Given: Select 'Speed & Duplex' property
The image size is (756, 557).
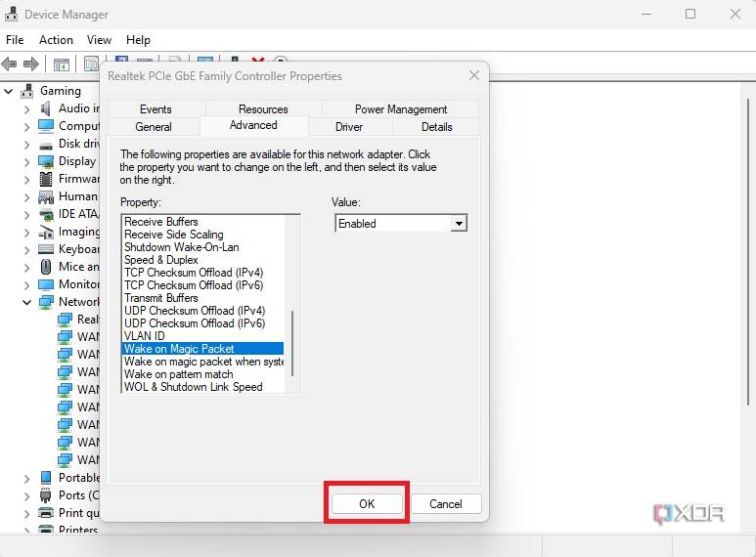Looking at the screenshot, I should (x=161, y=260).
